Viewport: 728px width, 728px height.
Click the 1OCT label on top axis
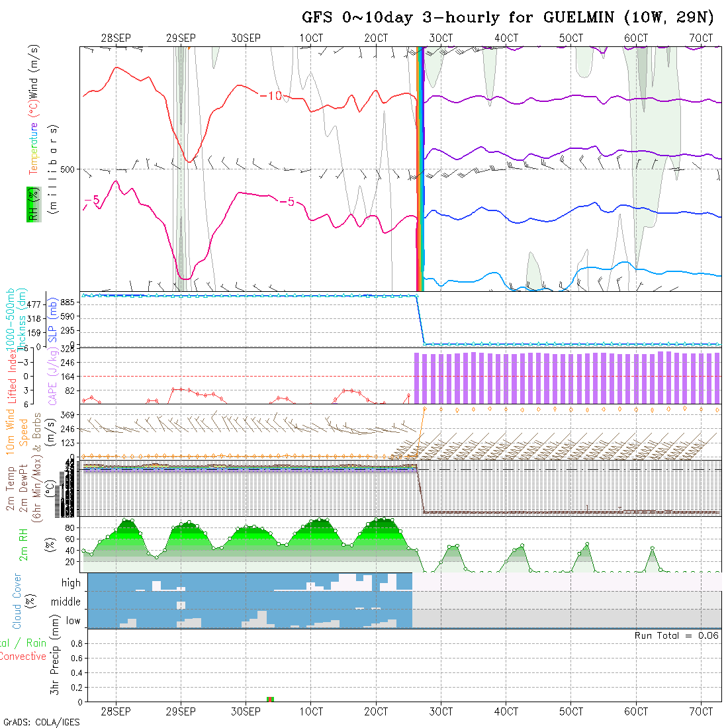point(310,38)
